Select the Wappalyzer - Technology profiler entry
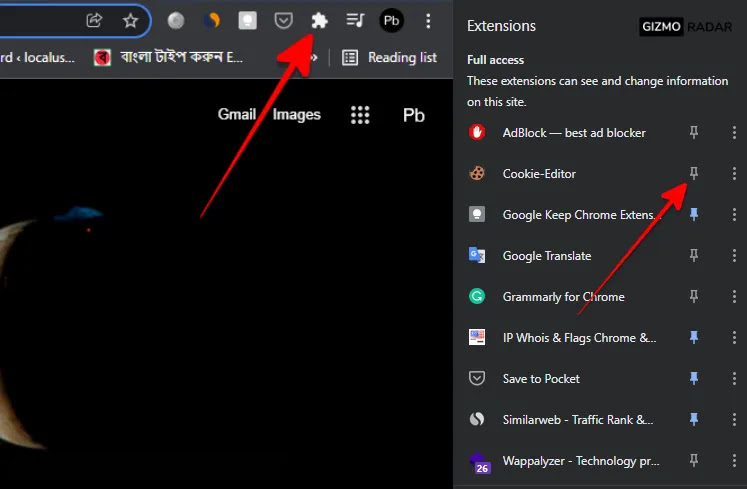Viewport: 747px width, 489px height. tap(581, 461)
